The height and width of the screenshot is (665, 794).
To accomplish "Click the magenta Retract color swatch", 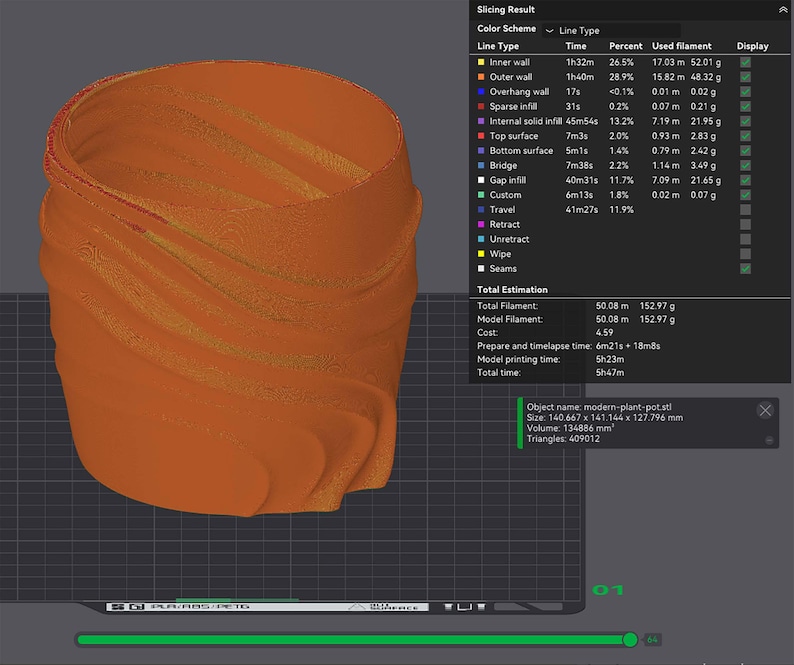I will click(481, 224).
